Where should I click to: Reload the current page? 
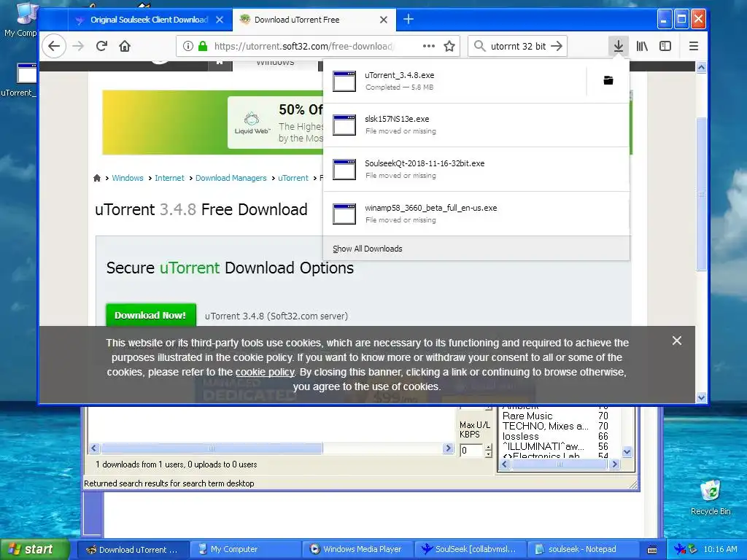tap(101, 46)
